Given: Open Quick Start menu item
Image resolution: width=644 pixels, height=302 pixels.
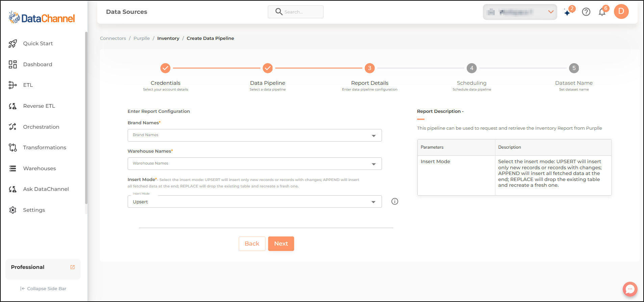Looking at the screenshot, I should (x=38, y=44).
